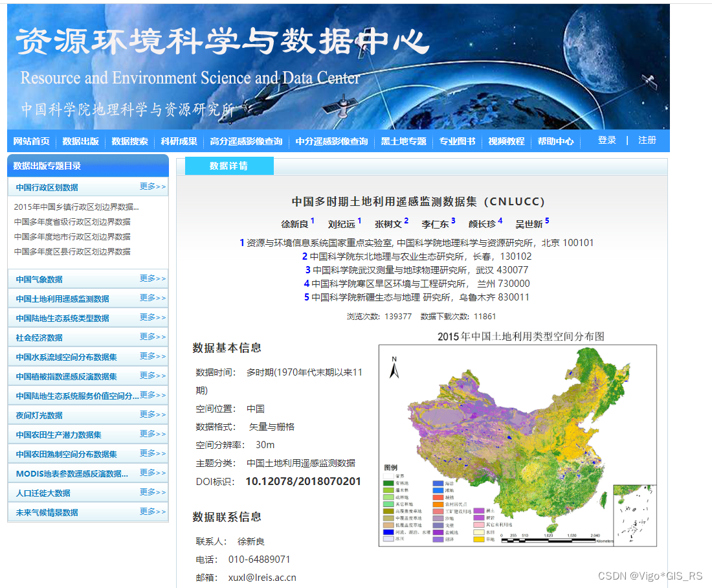Open the 黑土地专题 menu item

click(x=403, y=141)
